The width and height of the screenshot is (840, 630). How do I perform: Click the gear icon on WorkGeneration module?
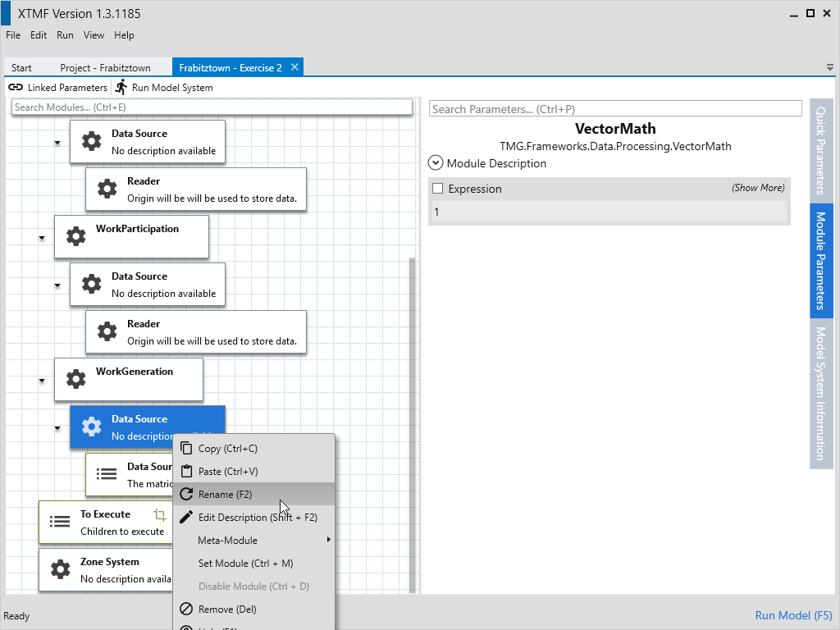(x=75, y=379)
